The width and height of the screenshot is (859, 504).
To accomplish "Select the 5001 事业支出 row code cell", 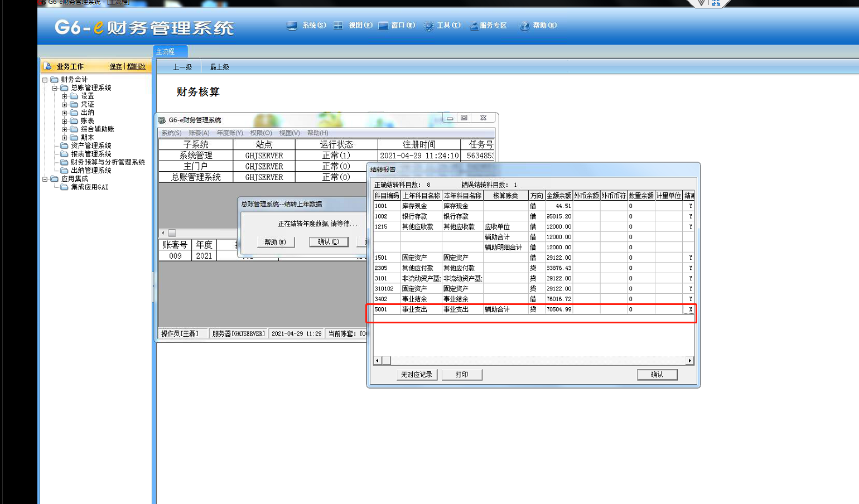I will click(x=387, y=309).
